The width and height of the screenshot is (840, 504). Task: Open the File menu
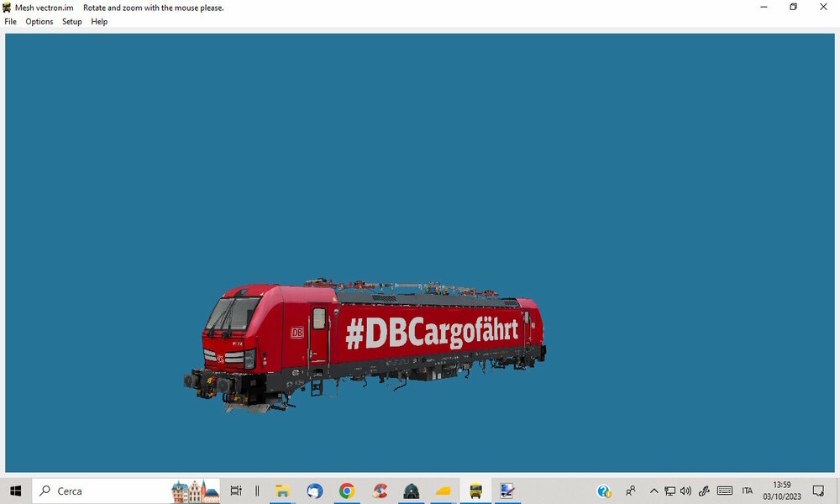pos(10,22)
